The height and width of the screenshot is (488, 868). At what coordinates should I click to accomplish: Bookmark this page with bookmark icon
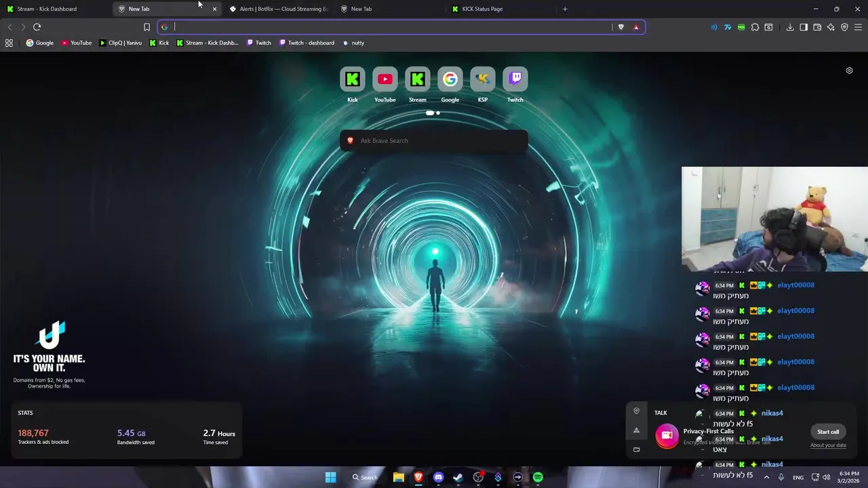(146, 27)
